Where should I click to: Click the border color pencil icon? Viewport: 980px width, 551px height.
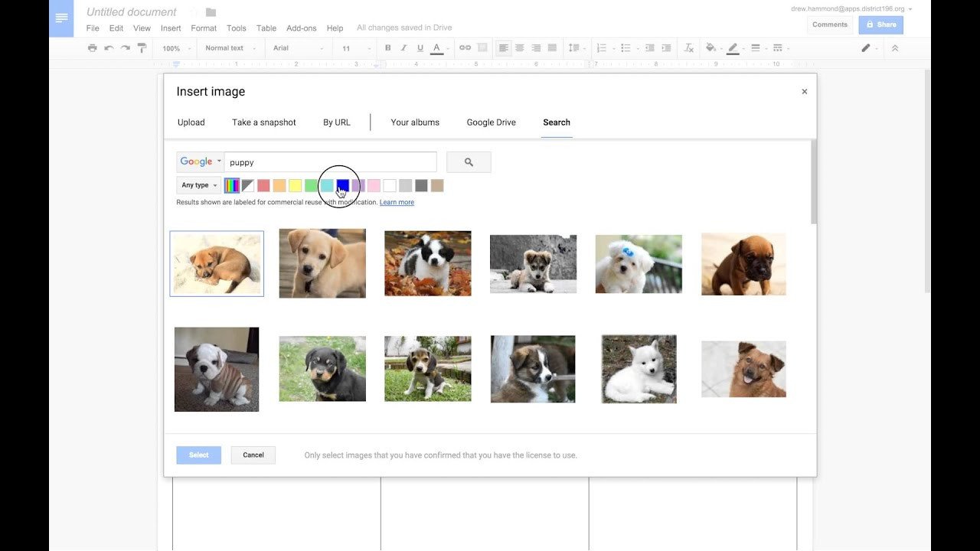click(733, 48)
